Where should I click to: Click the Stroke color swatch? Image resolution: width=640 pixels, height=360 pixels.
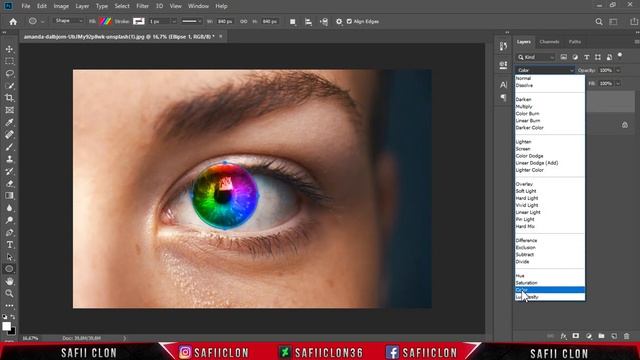(x=139, y=21)
